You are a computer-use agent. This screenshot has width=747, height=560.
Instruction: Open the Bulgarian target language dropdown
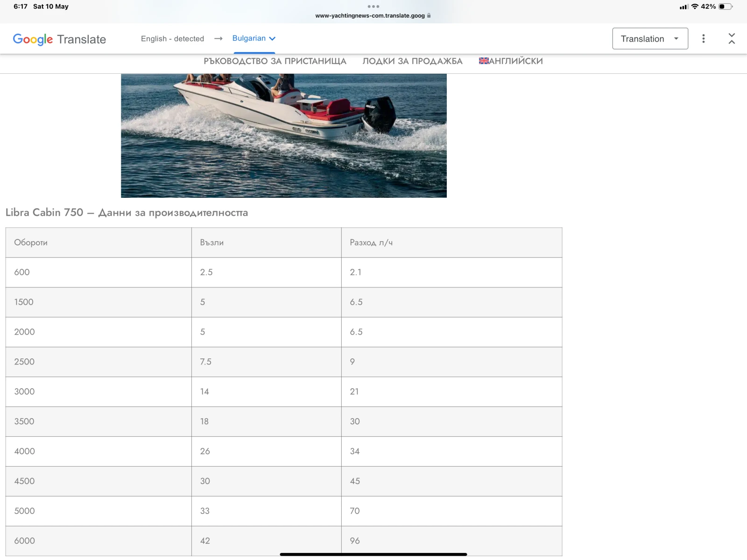(254, 38)
